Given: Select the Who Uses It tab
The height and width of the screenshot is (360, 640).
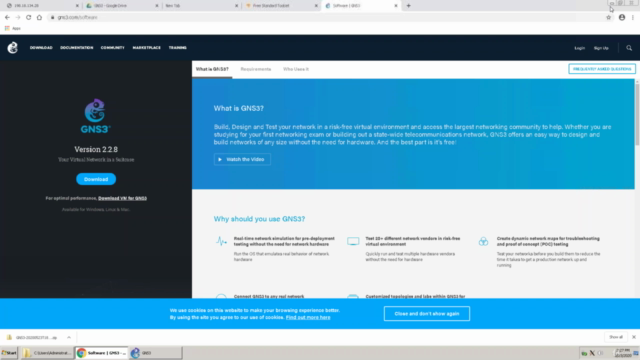Looking at the screenshot, I should pos(296,69).
